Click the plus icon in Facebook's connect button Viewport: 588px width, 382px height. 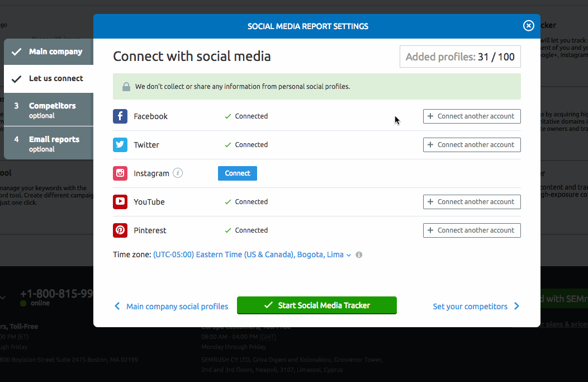[x=430, y=116]
